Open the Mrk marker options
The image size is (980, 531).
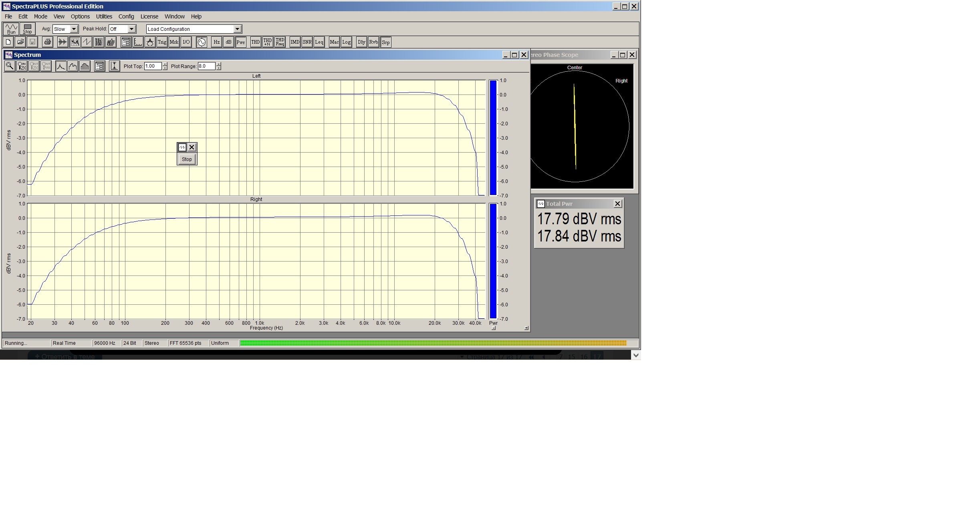(174, 42)
